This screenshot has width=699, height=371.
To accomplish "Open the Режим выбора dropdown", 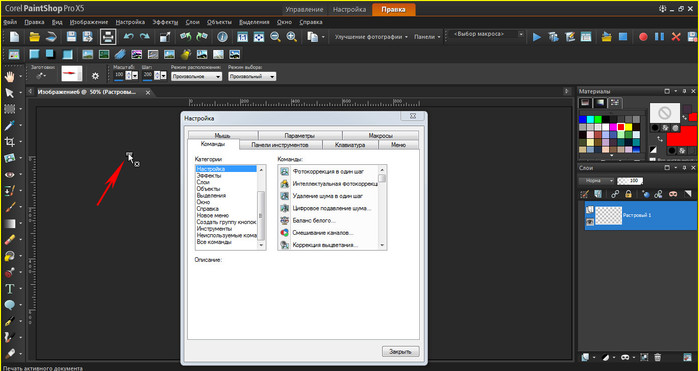I will pos(252,77).
